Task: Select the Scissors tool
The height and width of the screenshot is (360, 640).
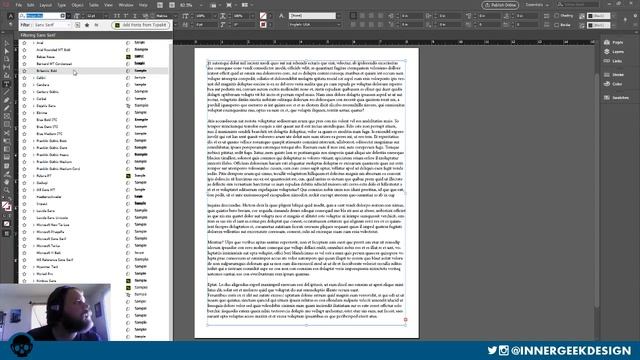Action: click(x=7, y=133)
